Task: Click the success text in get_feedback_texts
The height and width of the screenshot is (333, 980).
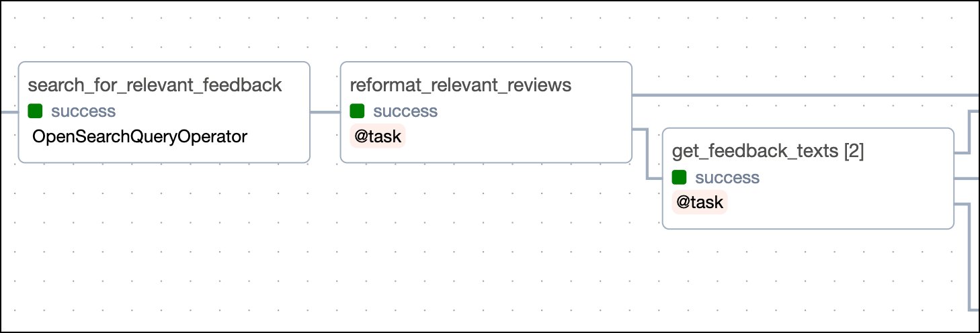Action: point(727,178)
